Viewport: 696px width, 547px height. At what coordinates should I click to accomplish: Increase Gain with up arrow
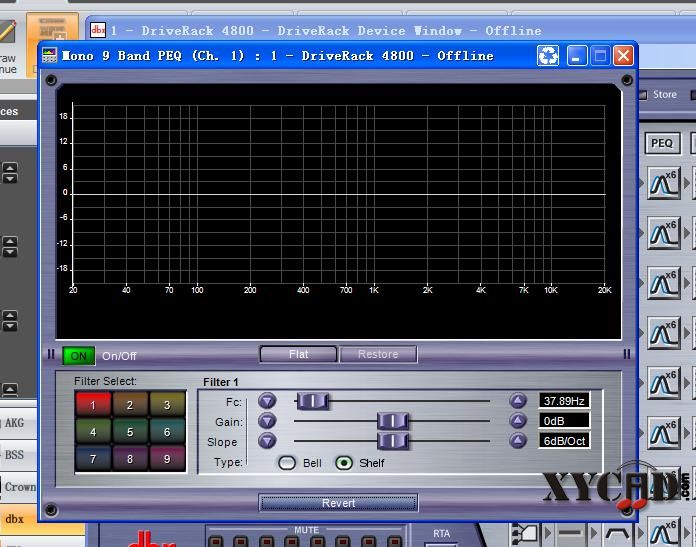click(518, 420)
